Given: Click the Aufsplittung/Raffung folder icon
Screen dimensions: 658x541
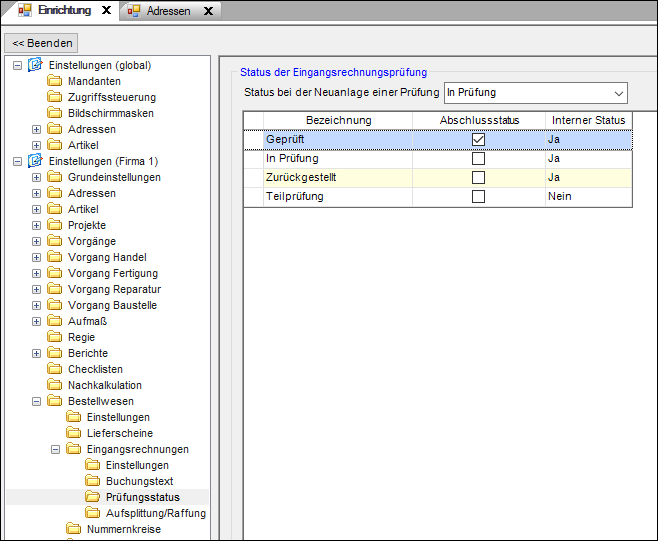Looking at the screenshot, I should click(x=93, y=513).
